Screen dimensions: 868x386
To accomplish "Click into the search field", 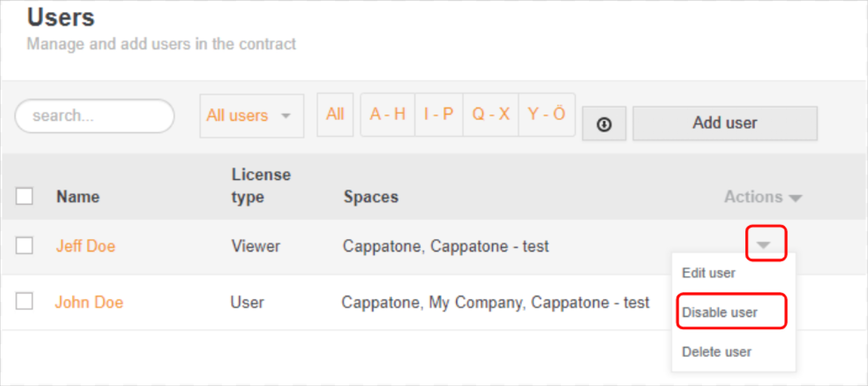I will tap(94, 116).
